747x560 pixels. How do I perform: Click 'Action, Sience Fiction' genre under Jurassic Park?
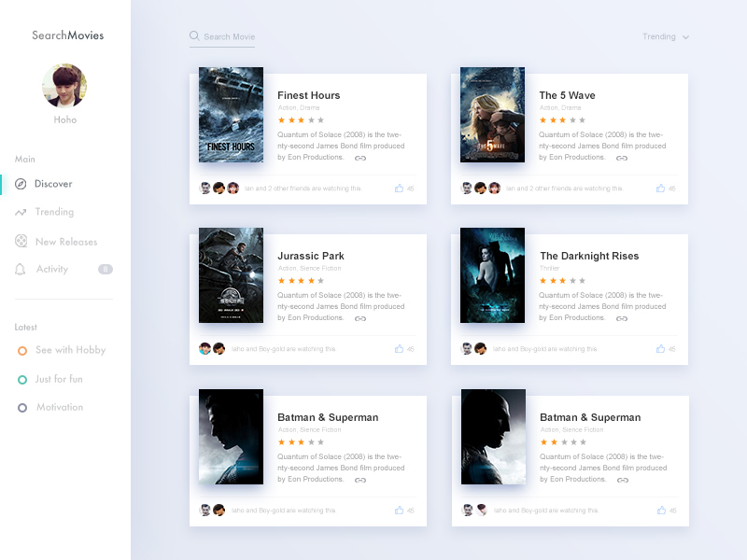click(x=309, y=268)
